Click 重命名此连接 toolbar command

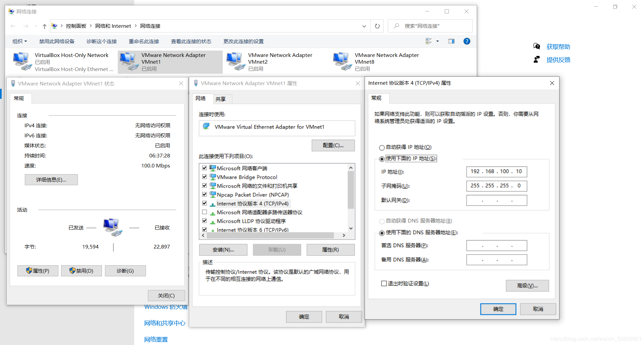[x=144, y=41]
